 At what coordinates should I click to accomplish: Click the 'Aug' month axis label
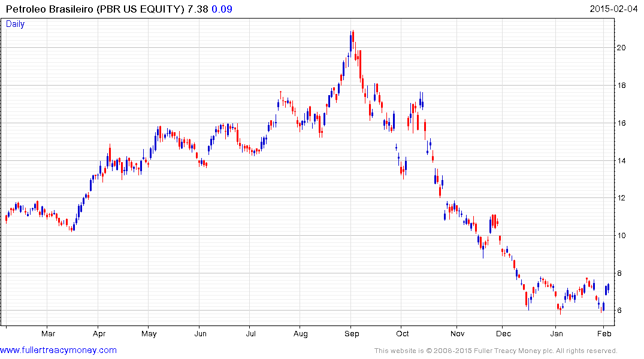point(301,333)
